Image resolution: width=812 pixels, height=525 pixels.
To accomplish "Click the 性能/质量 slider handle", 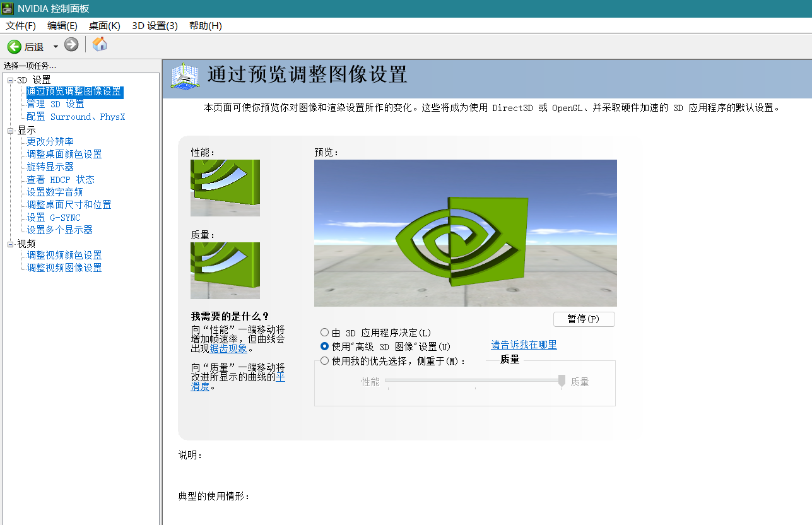I will tap(562, 381).
